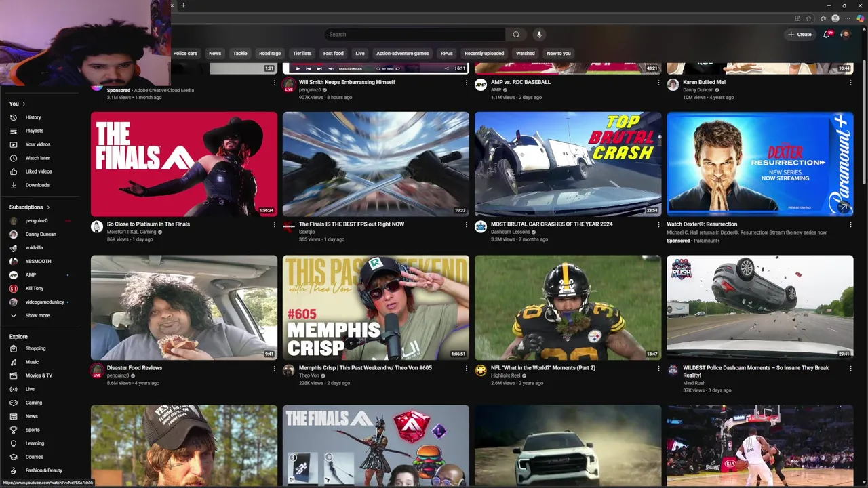Open the account avatar menu
This screenshot has width=868, height=488.
tap(845, 35)
